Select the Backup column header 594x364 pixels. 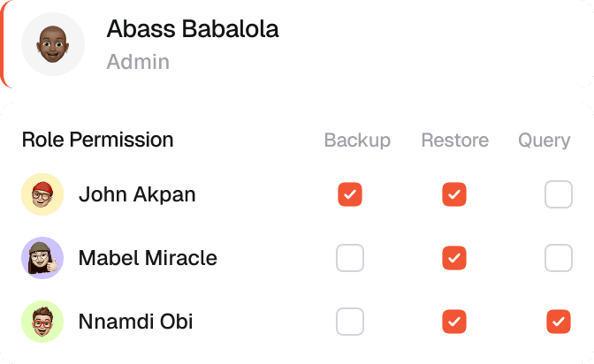pyautogui.click(x=357, y=140)
